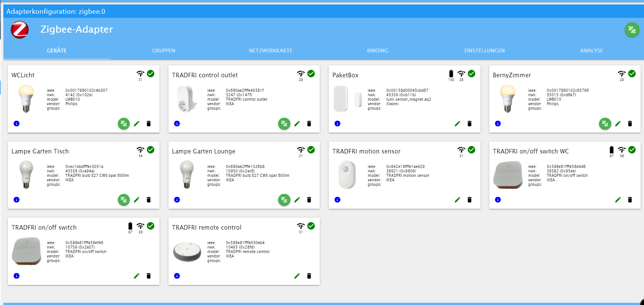Image resolution: width=644 pixels, height=305 pixels.
Task: Open the Zigbee logo icon
Action: point(20,30)
